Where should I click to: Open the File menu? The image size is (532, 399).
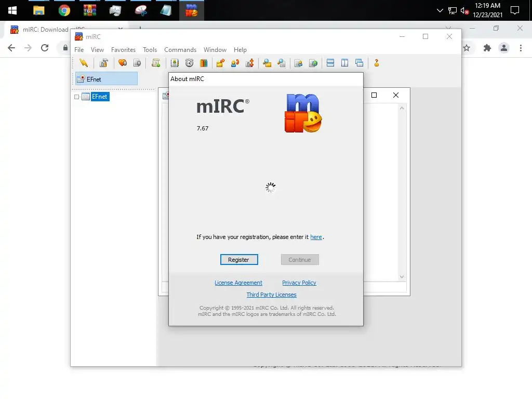pyautogui.click(x=79, y=50)
